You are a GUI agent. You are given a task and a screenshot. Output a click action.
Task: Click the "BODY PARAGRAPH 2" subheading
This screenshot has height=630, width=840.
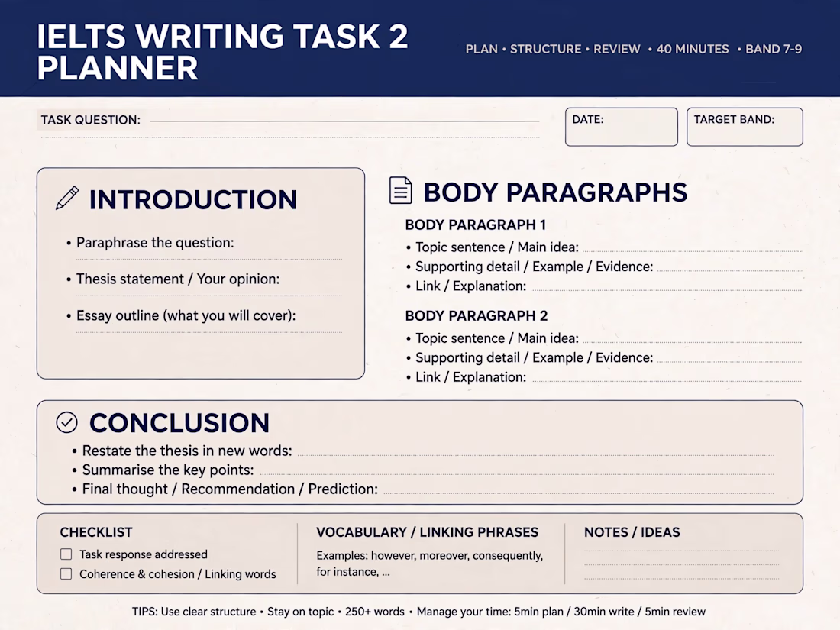[477, 315]
